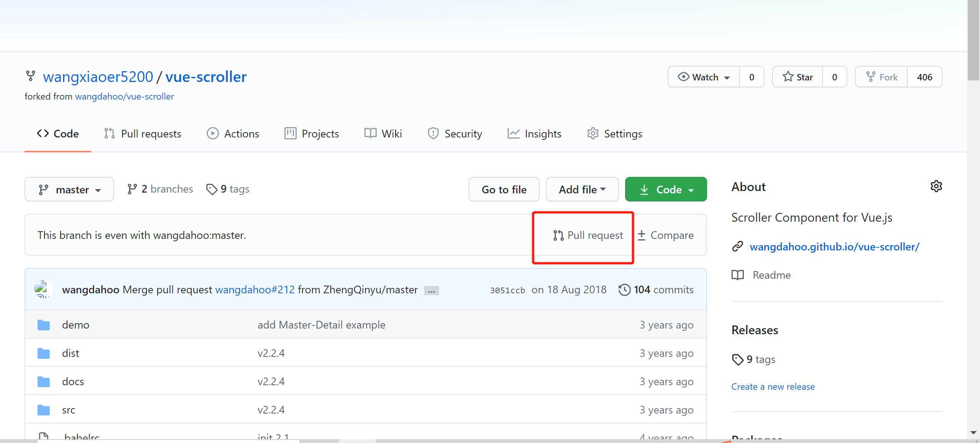
Task: Click the Go to file button
Action: coord(504,189)
